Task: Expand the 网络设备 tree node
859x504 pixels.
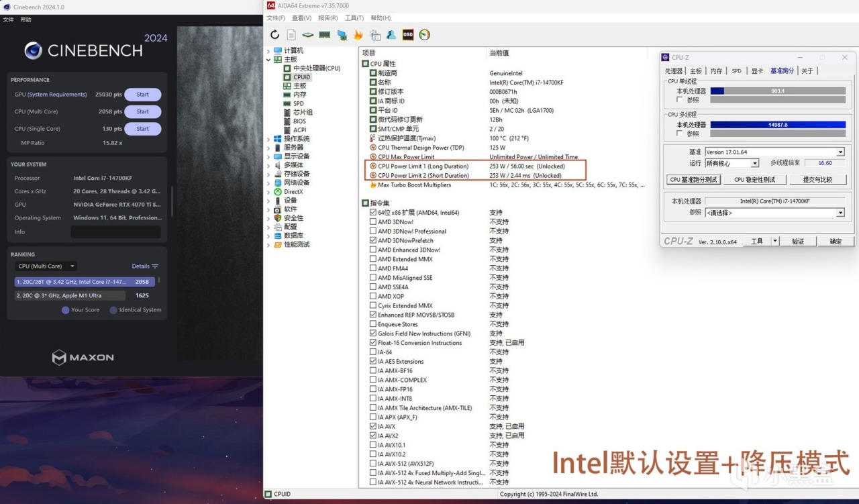Action: click(x=268, y=183)
